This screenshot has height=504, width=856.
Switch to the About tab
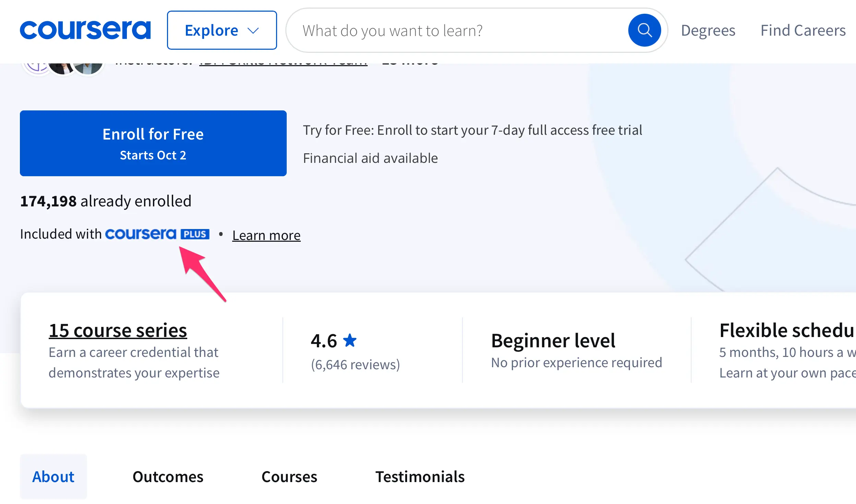pyautogui.click(x=53, y=476)
